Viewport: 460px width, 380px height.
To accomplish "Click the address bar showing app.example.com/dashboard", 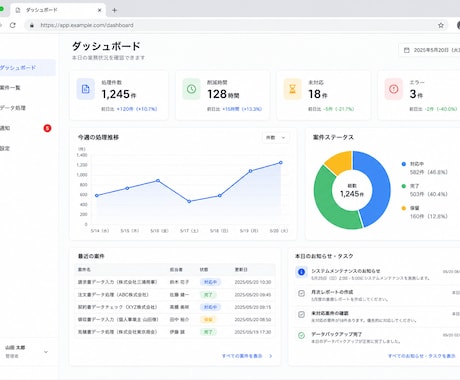I will (x=237, y=25).
